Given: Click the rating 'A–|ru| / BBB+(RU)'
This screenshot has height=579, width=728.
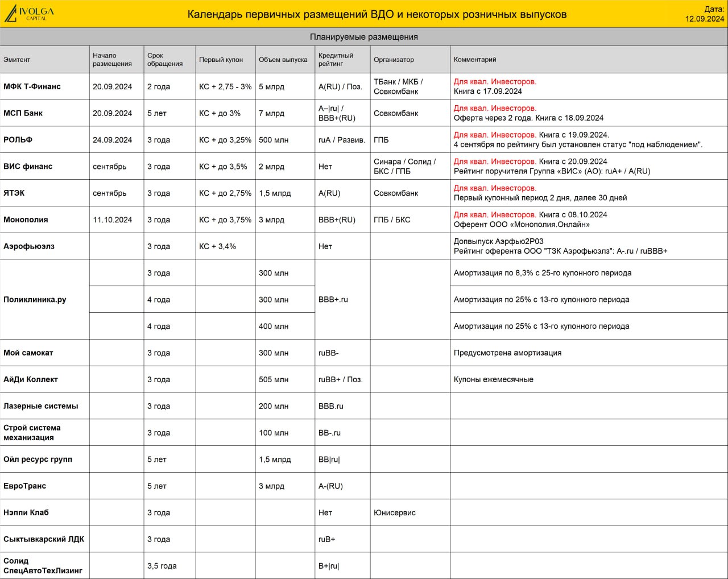Looking at the screenshot, I should click(337, 113).
